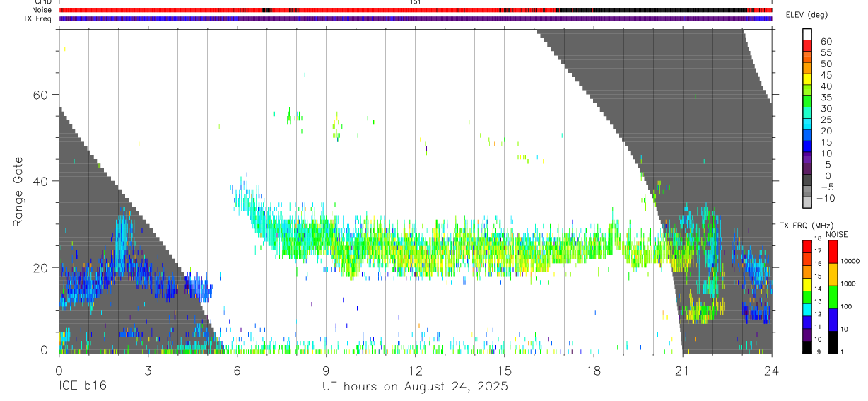This screenshot has height=401, width=868.
Task: Select the green segment of the NOISE colour bar
Action: tap(833, 297)
